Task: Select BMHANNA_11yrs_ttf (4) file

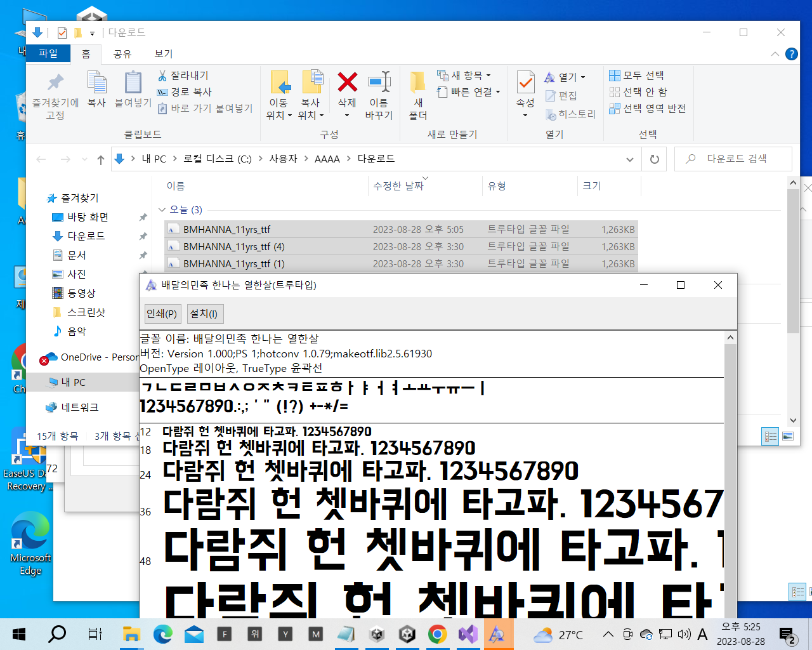Action: (401, 246)
